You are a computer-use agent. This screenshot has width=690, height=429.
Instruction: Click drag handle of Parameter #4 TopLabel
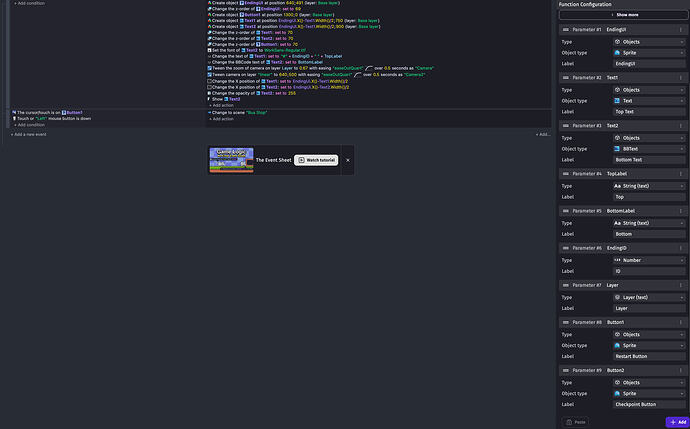tap(565, 174)
